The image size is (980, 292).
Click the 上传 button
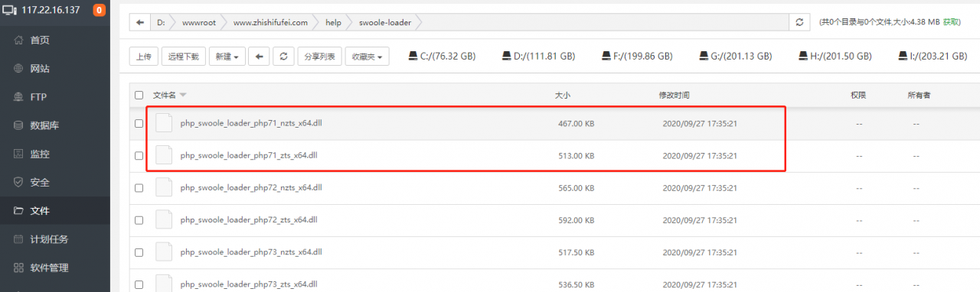pos(143,56)
